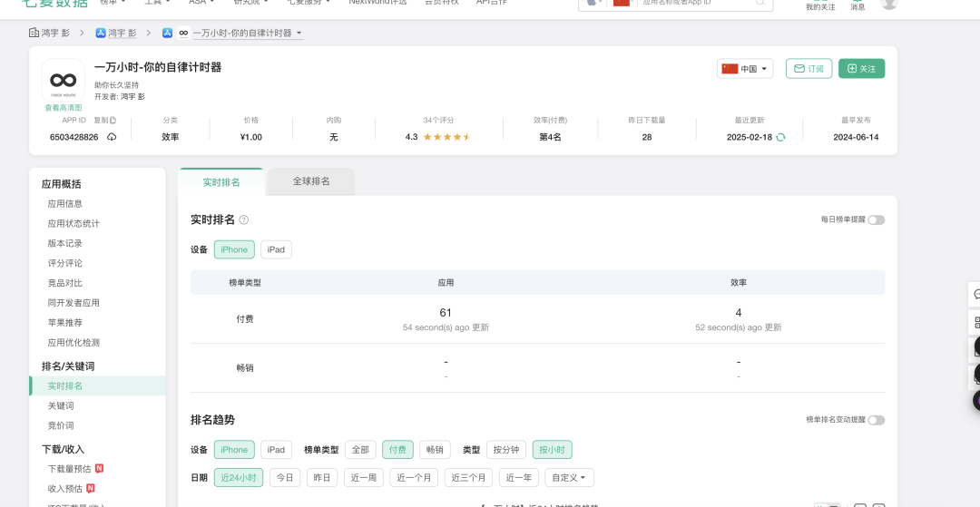
Task: Open the 中国 country dropdown
Action: tap(745, 69)
